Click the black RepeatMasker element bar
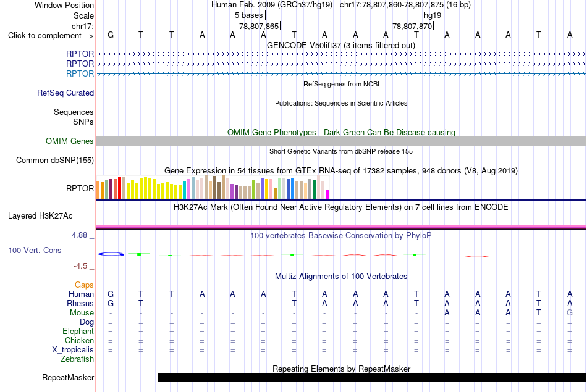The width and height of the screenshot is (587, 392). pyautogui.click(x=372, y=377)
